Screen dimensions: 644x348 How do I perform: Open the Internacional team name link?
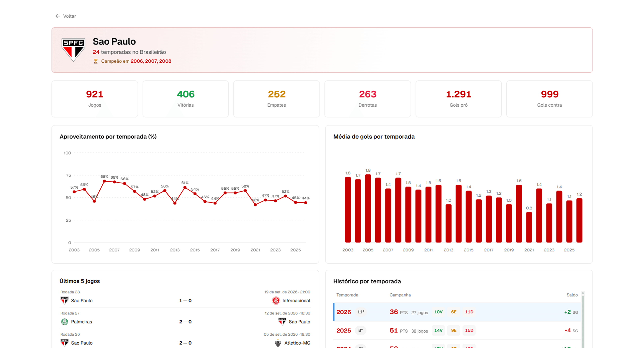click(x=296, y=300)
